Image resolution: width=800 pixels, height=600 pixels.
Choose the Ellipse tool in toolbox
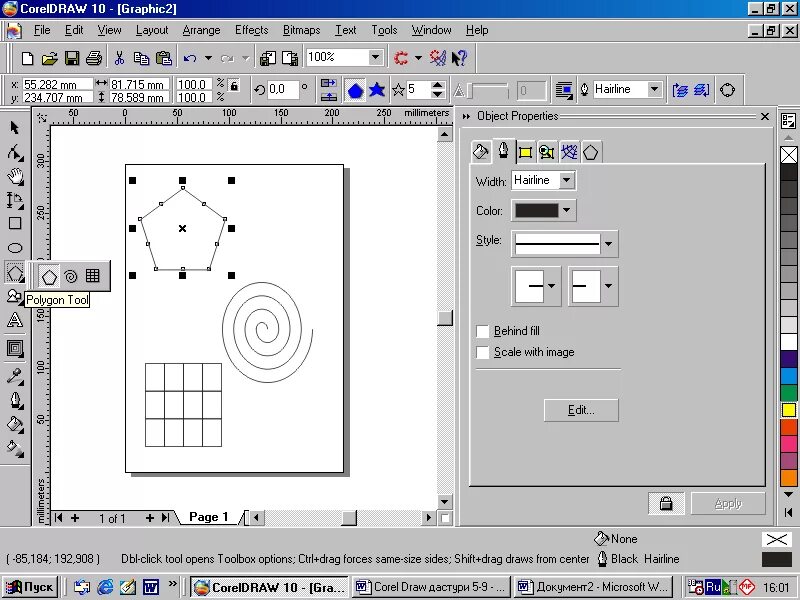click(x=15, y=248)
